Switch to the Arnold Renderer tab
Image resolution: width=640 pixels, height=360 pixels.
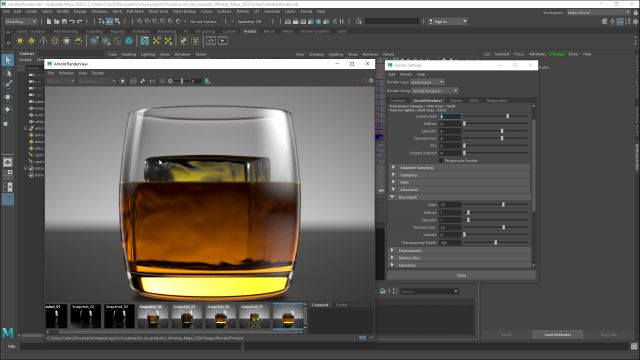pos(427,100)
